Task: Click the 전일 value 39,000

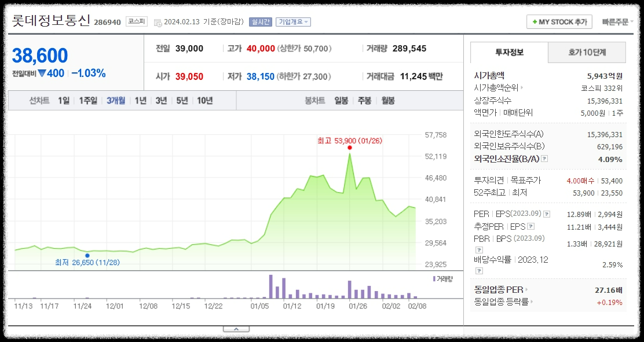Action: (189, 49)
